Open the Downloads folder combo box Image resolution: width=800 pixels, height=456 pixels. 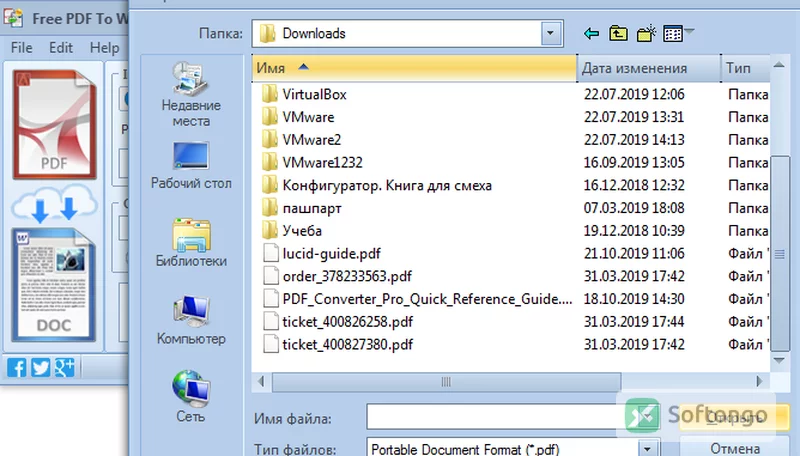coord(407,34)
